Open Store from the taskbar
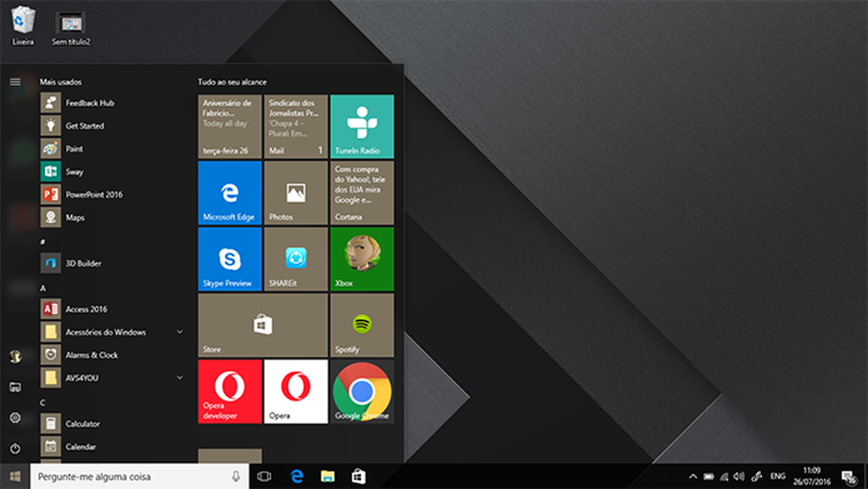This screenshot has width=868, height=489. tap(359, 477)
